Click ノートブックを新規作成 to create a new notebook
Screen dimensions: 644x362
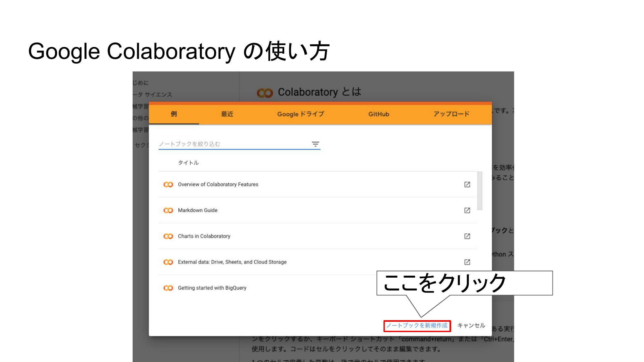click(x=417, y=326)
